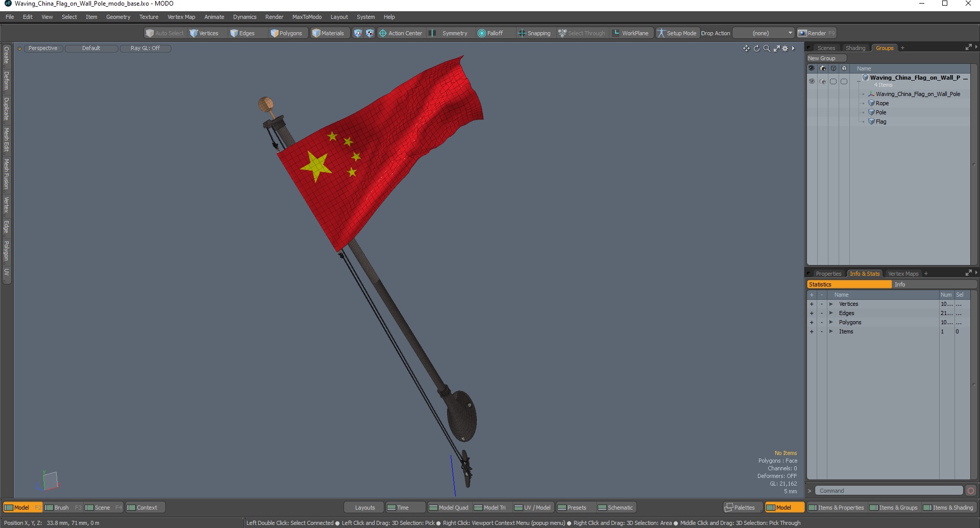Maximize the Info & Stats panel
This screenshot has width=980, height=528.
(968, 273)
